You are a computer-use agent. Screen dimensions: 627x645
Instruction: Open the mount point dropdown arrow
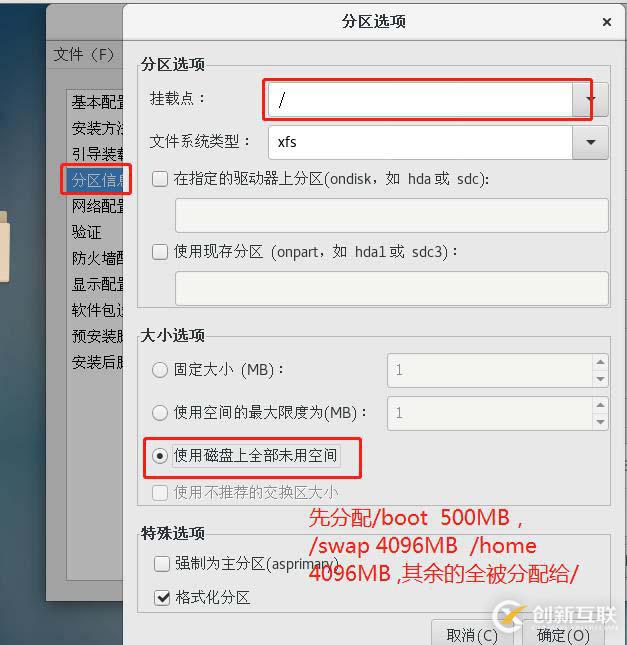[590, 99]
